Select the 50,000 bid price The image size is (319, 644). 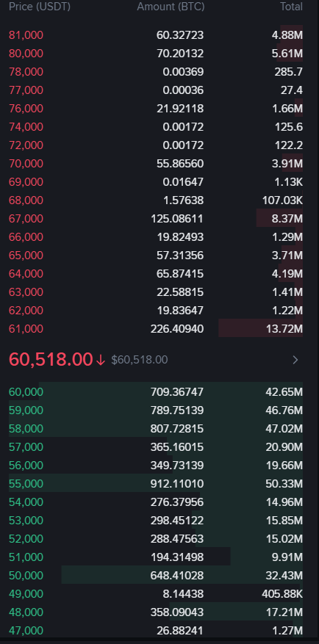[26, 576]
